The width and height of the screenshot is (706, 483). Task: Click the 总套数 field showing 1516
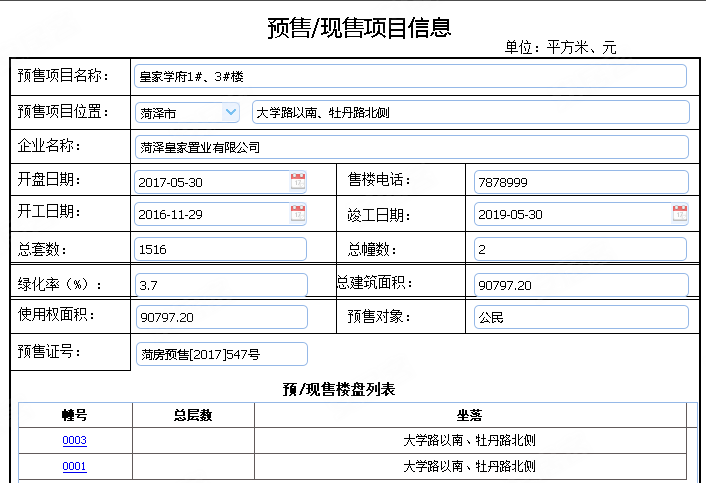[x=220, y=249]
